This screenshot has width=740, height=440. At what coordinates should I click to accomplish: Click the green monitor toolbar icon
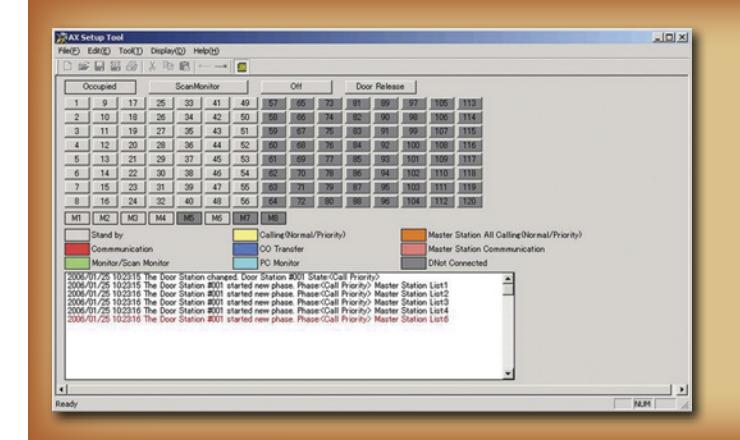(242, 67)
